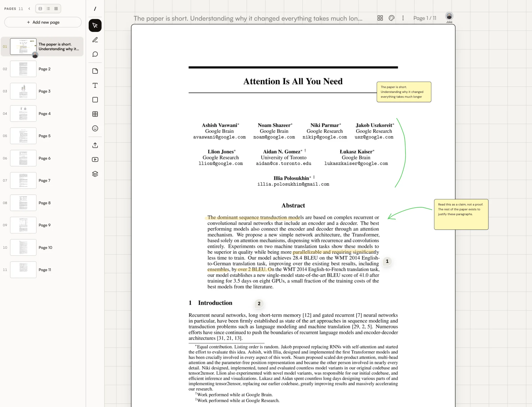Click Illia Polosukhin author name
Screen dimensions: 532x407
pos(291,178)
